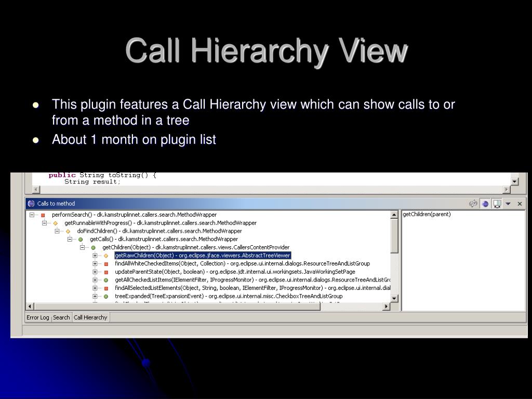
Task: Expand the getRawChildren(Object) tree node
Action: 95,256
